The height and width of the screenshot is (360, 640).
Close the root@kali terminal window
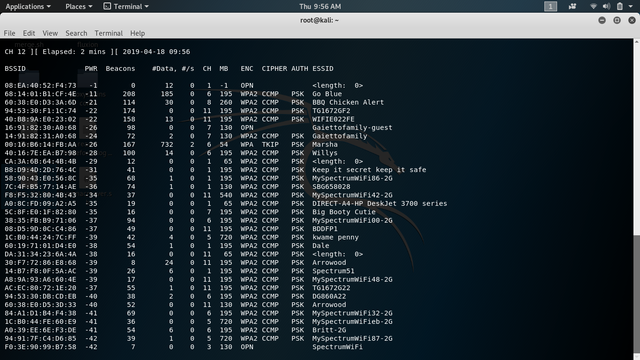[632, 20]
